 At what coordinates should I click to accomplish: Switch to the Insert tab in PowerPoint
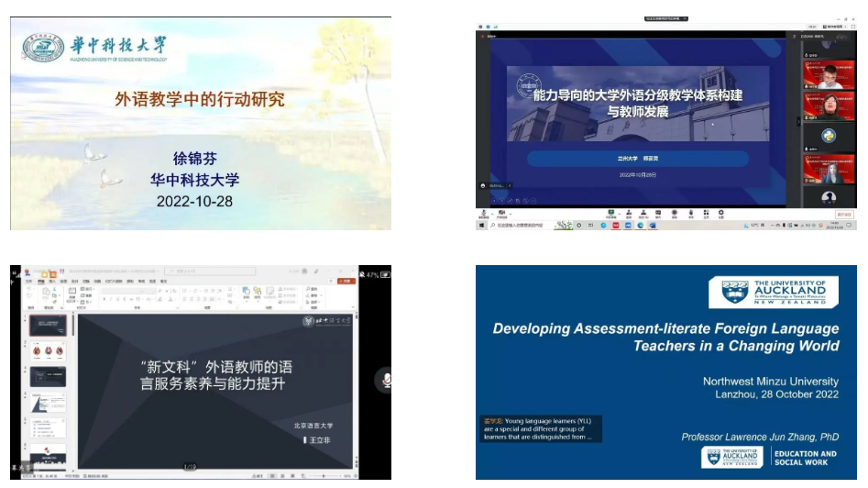52,282
